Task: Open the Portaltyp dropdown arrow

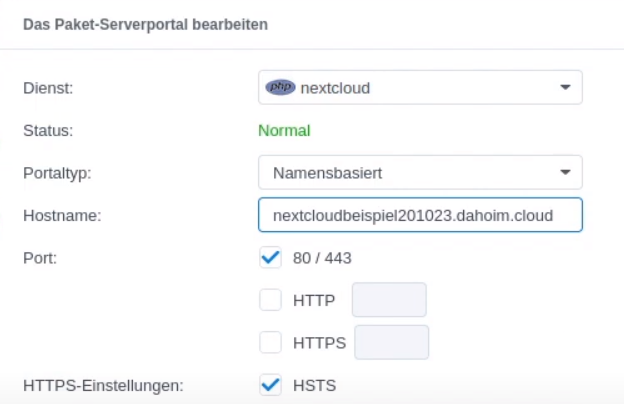Action: pos(565,172)
